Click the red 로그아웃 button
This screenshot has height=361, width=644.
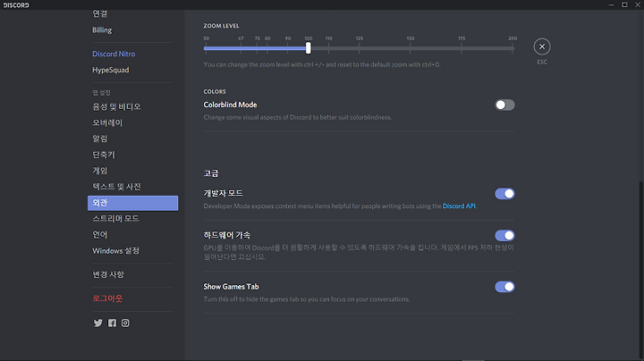pos(132,298)
